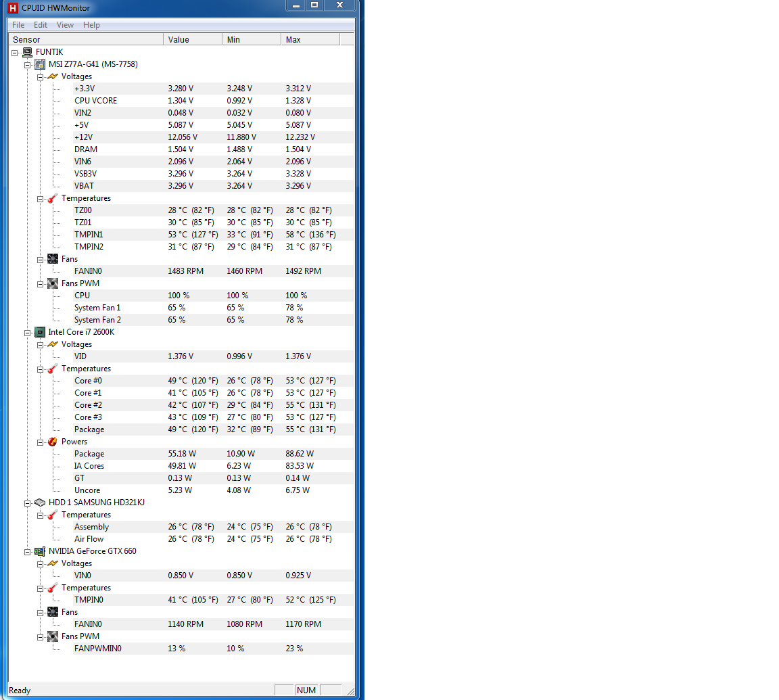
Task: Click the GTX 660 Voltages lightning icon
Action: coord(53,563)
